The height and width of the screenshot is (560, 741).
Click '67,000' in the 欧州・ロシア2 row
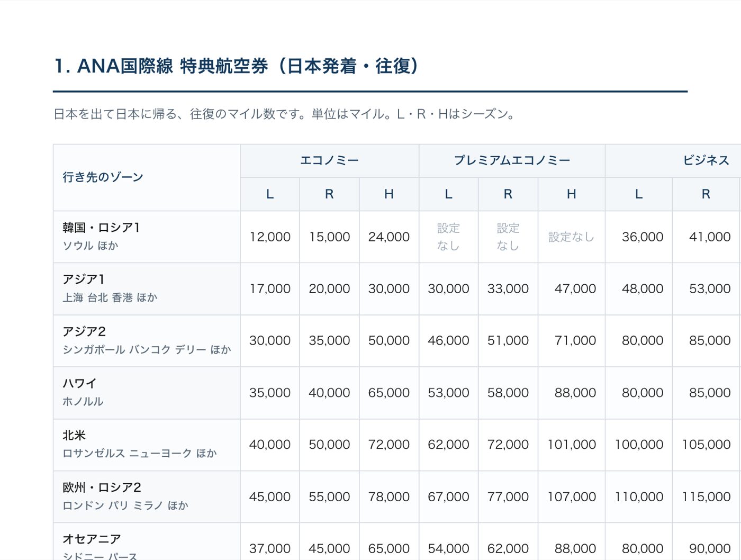point(448,497)
